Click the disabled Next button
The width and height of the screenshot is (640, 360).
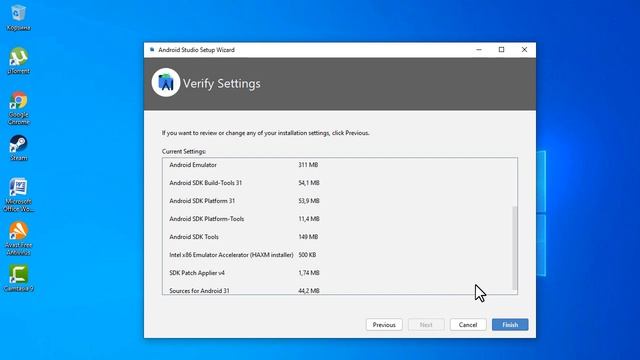(x=426, y=325)
